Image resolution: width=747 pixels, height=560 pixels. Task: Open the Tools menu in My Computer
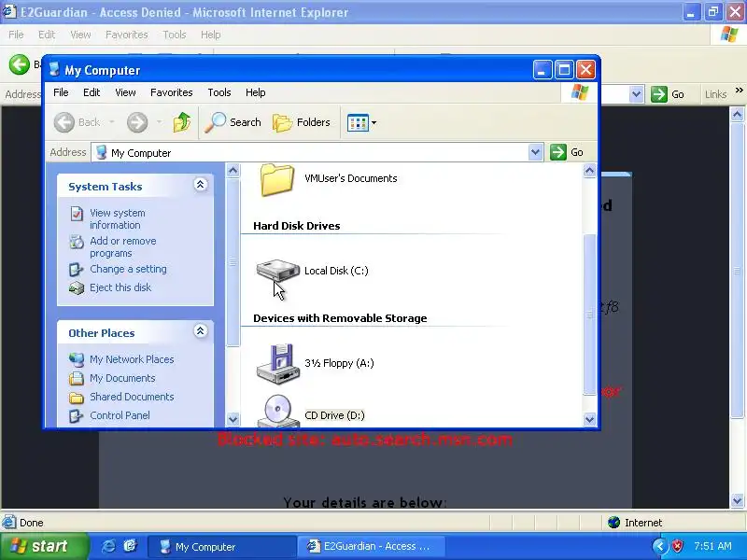pos(219,92)
